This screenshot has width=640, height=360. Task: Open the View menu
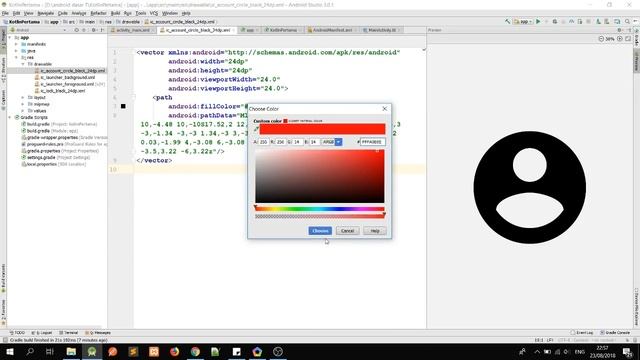pyautogui.click(x=29, y=13)
